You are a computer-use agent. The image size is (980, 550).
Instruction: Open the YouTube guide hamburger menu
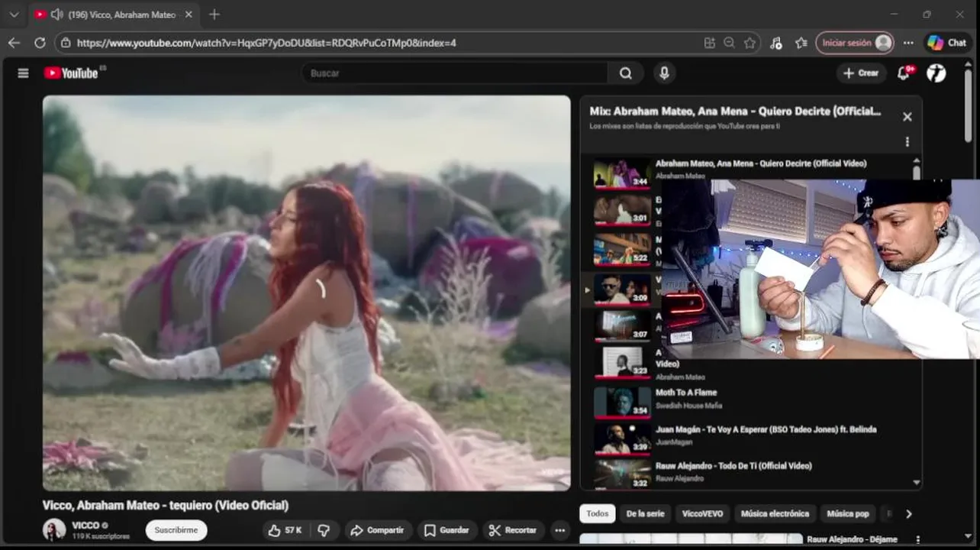click(x=23, y=73)
